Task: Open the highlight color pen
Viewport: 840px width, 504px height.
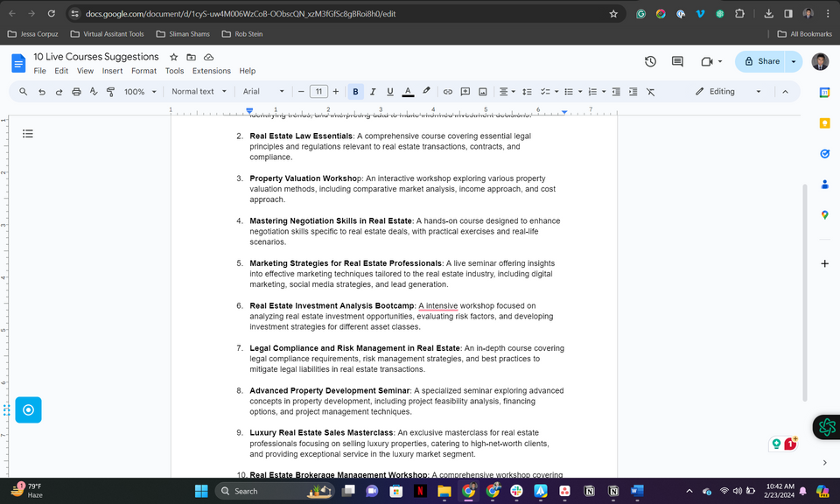Action: pyautogui.click(x=426, y=92)
